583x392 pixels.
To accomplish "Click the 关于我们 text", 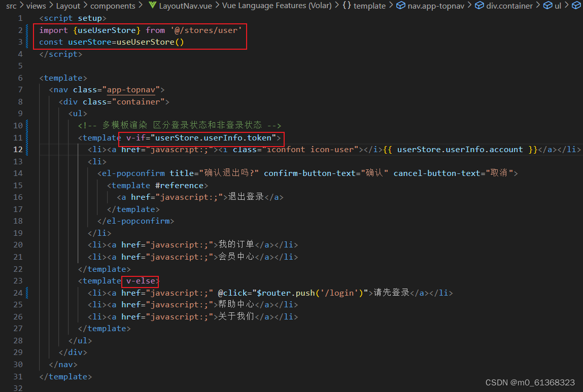I will click(236, 316).
